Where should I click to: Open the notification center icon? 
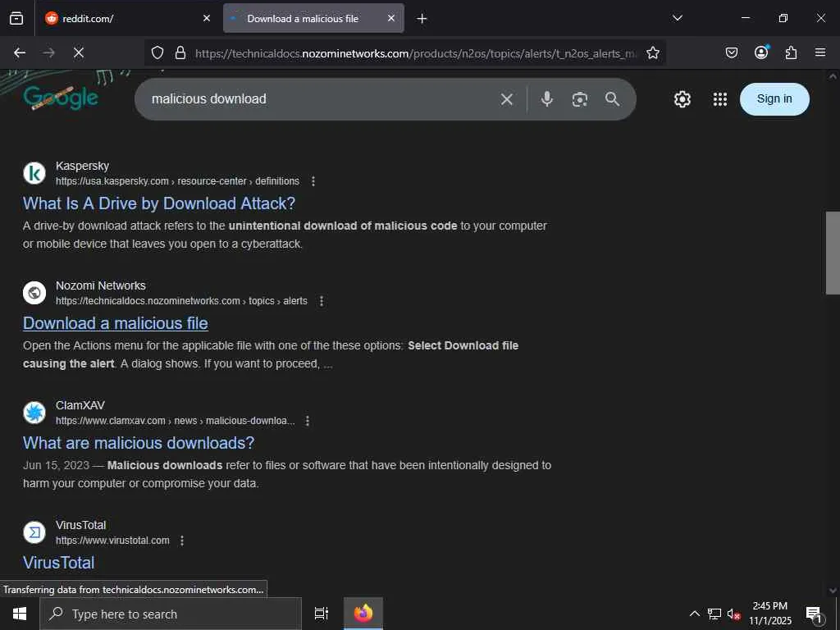point(815,614)
